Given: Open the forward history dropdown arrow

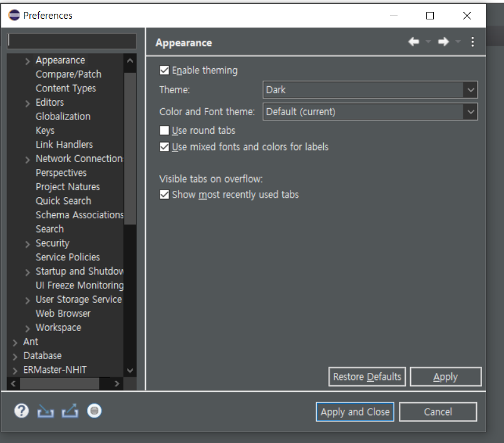Looking at the screenshot, I should (x=458, y=42).
